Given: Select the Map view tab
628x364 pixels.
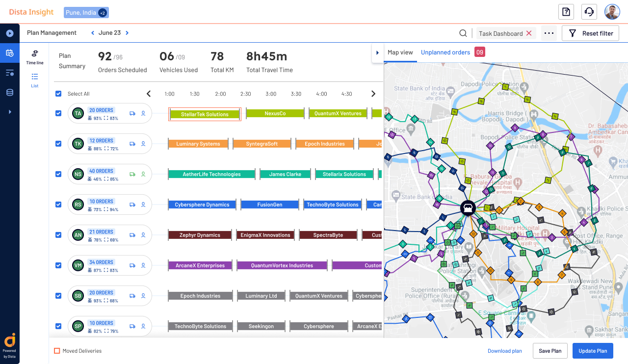Looking at the screenshot, I should click(400, 52).
